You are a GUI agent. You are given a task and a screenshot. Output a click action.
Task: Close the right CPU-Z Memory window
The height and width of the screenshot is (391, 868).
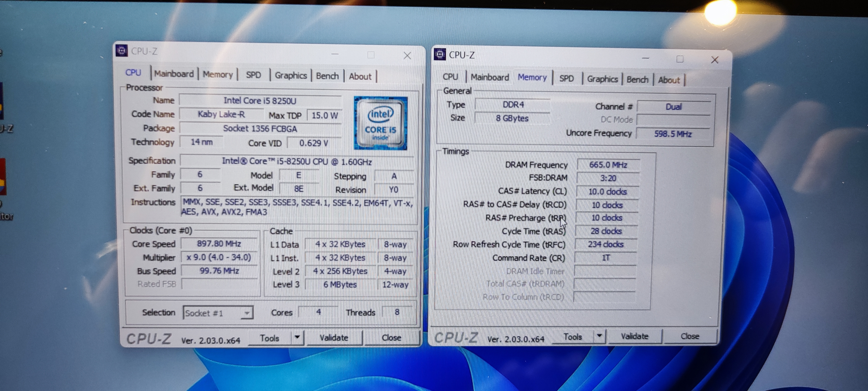(x=714, y=60)
